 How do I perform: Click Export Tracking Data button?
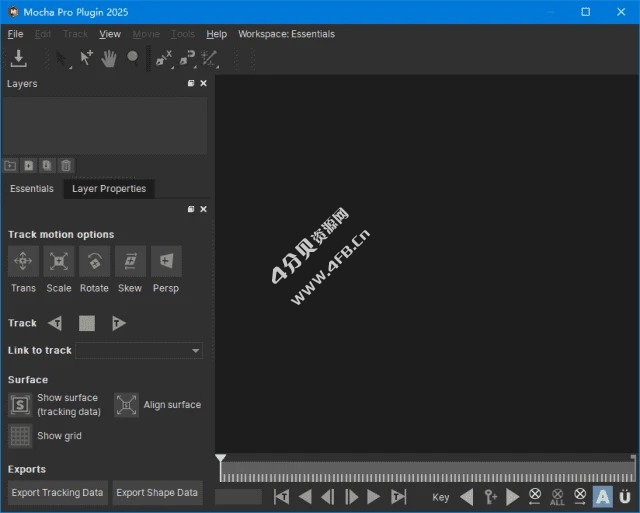click(58, 493)
